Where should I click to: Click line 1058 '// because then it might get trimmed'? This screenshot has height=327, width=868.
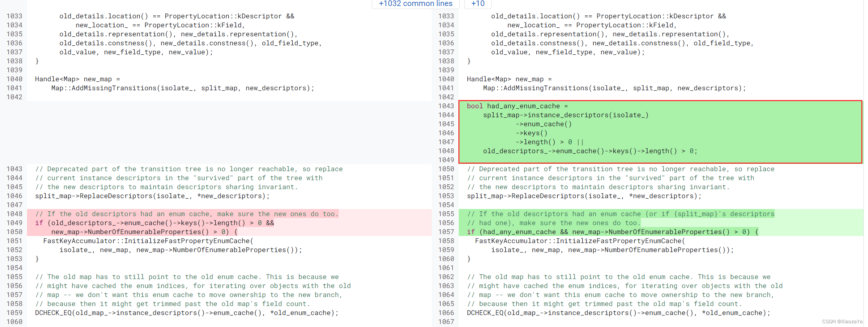(173, 304)
